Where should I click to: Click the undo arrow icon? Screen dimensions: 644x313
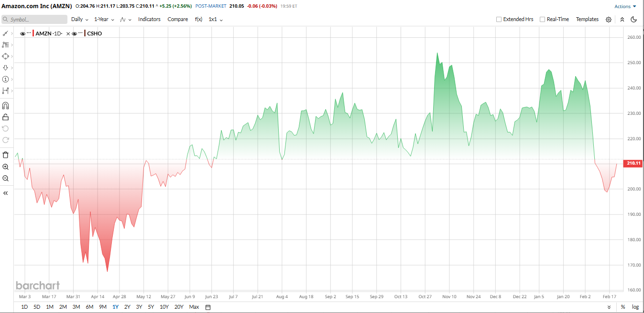click(x=6, y=129)
